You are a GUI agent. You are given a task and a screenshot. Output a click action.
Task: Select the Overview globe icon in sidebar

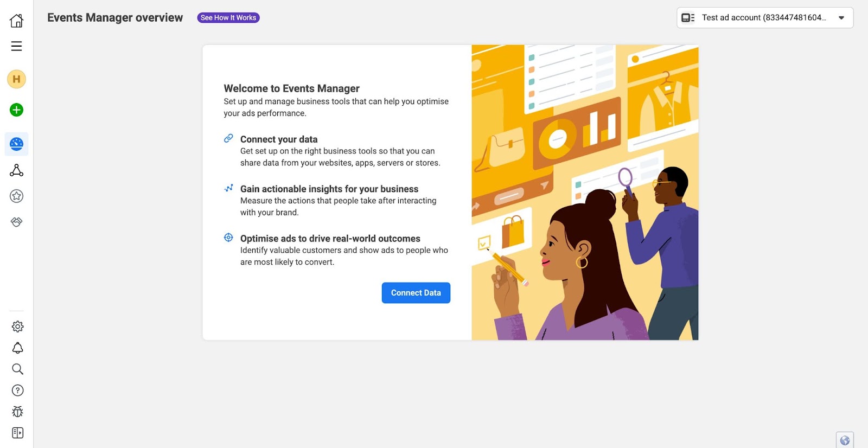point(17,144)
